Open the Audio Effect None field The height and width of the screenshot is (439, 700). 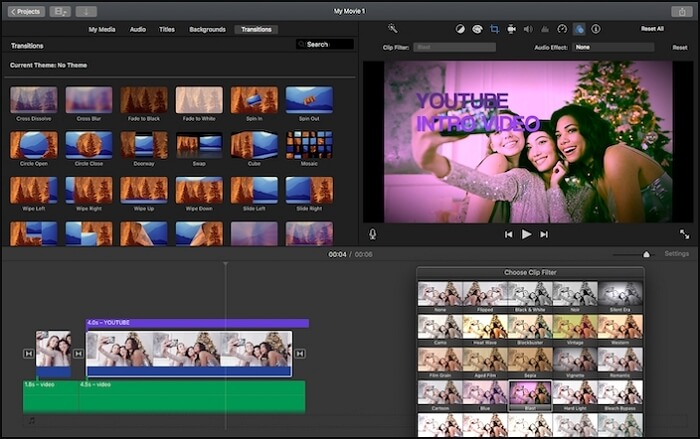[x=613, y=47]
